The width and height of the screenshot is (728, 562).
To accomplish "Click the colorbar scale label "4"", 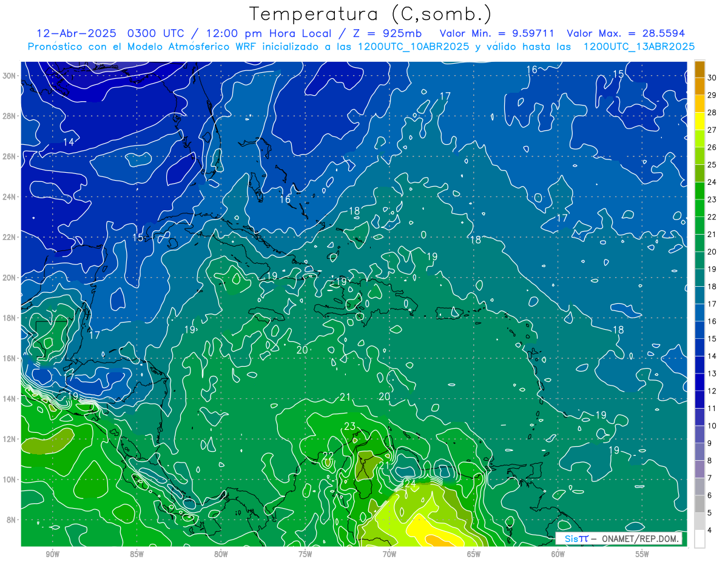I will [x=710, y=530].
